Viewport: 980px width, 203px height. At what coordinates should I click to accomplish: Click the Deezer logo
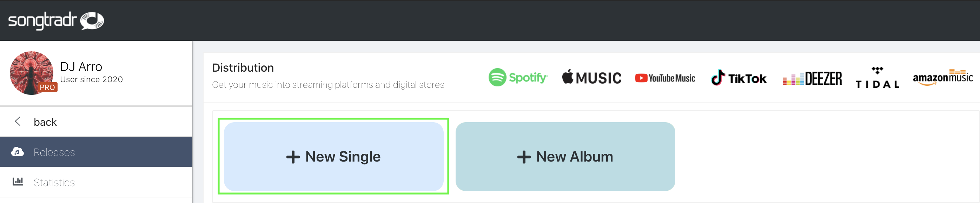812,78
